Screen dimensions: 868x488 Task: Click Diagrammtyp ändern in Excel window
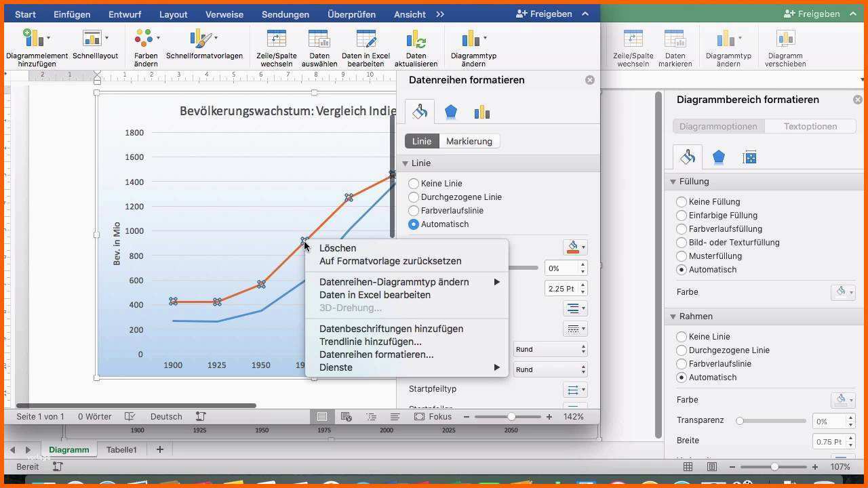[x=728, y=47]
